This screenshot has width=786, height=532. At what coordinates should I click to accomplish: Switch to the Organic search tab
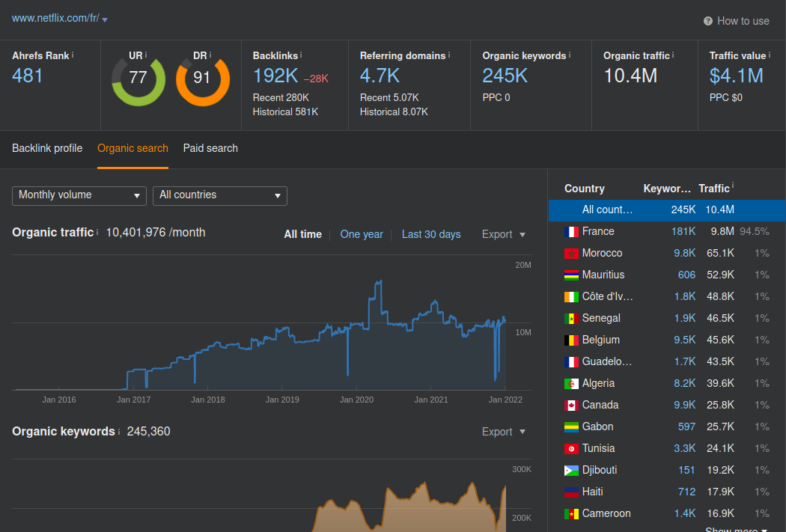tap(132, 148)
